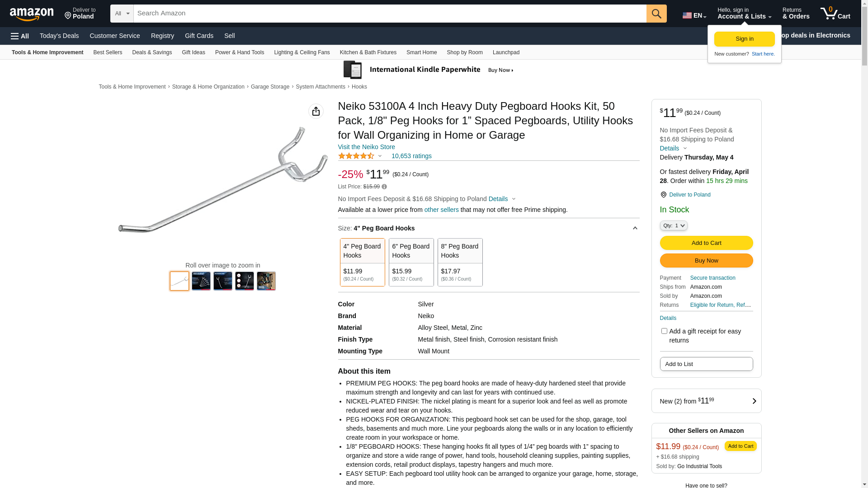The height and width of the screenshot is (488, 868).
Task: Go to Best Sellers subnav item
Action: (108, 52)
